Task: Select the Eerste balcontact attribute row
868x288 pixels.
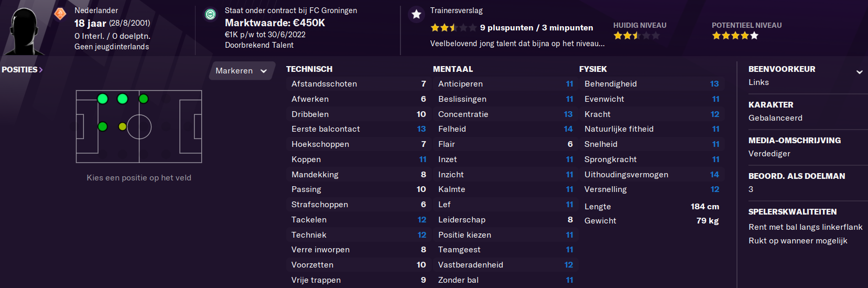Action: point(359,129)
